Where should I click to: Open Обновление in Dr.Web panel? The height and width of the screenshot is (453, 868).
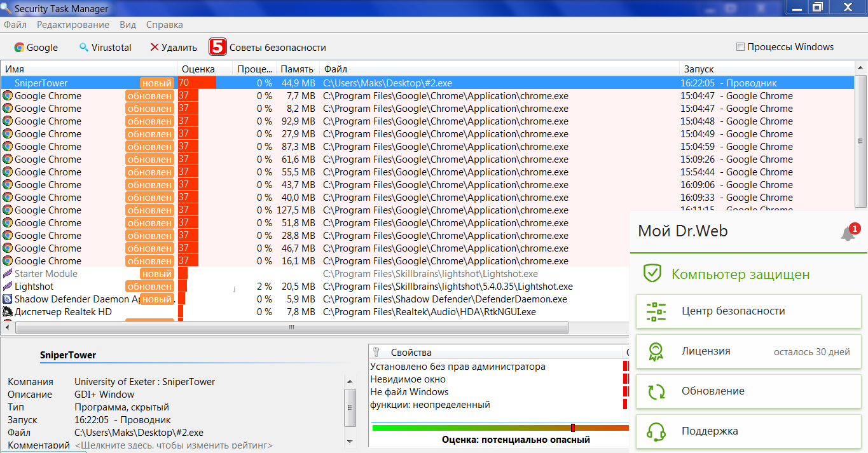click(748, 391)
